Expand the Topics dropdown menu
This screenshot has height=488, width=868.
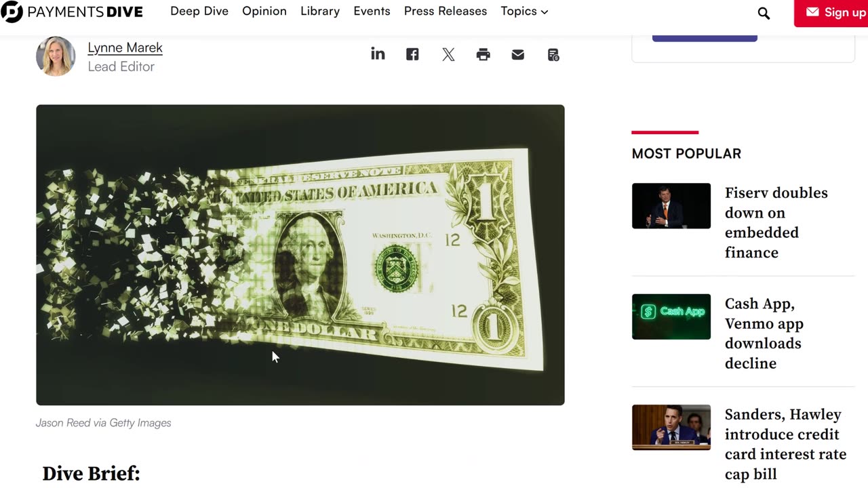tap(524, 12)
